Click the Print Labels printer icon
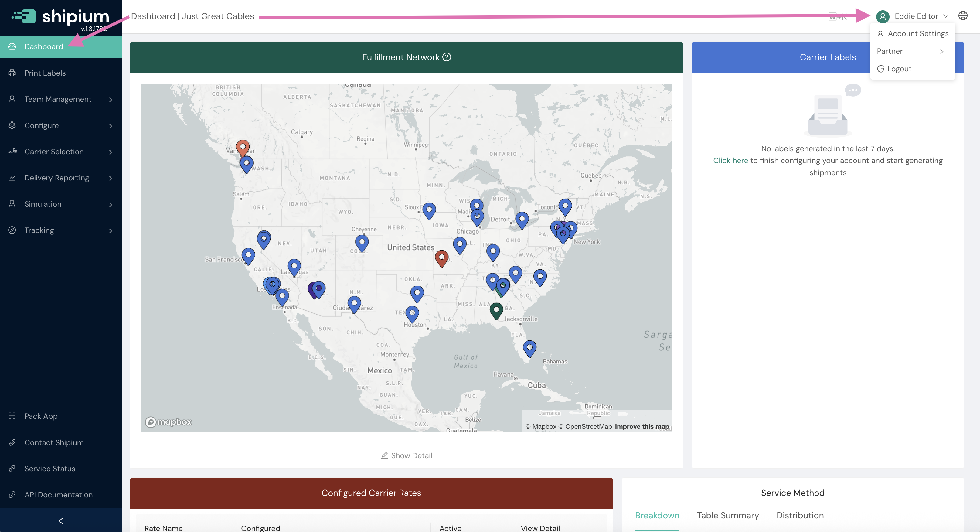Screen dimensions: 980x532 pyautogui.click(x=12, y=73)
